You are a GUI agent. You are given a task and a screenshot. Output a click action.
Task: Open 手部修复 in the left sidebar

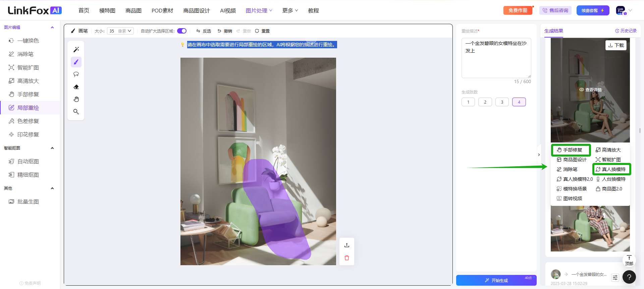coord(28,94)
